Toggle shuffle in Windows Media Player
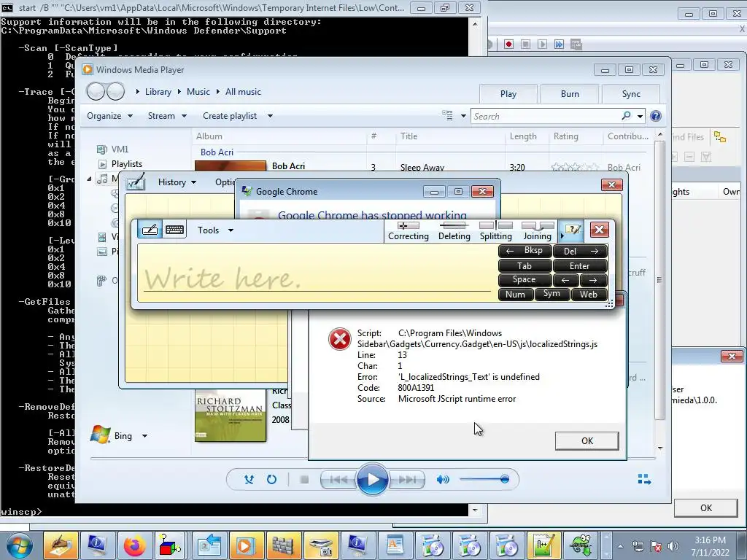The width and height of the screenshot is (747, 560). pos(249,480)
